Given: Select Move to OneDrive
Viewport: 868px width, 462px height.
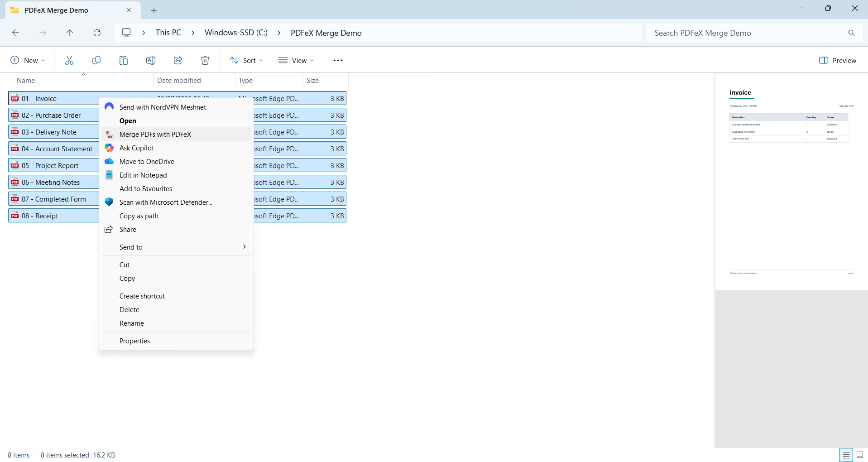Looking at the screenshot, I should pyautogui.click(x=176, y=161).
